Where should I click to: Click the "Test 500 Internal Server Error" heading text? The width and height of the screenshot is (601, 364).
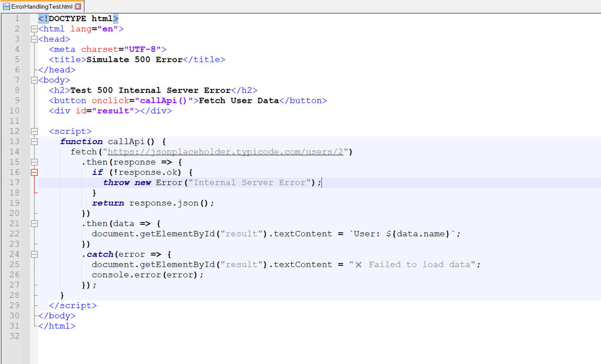point(151,90)
